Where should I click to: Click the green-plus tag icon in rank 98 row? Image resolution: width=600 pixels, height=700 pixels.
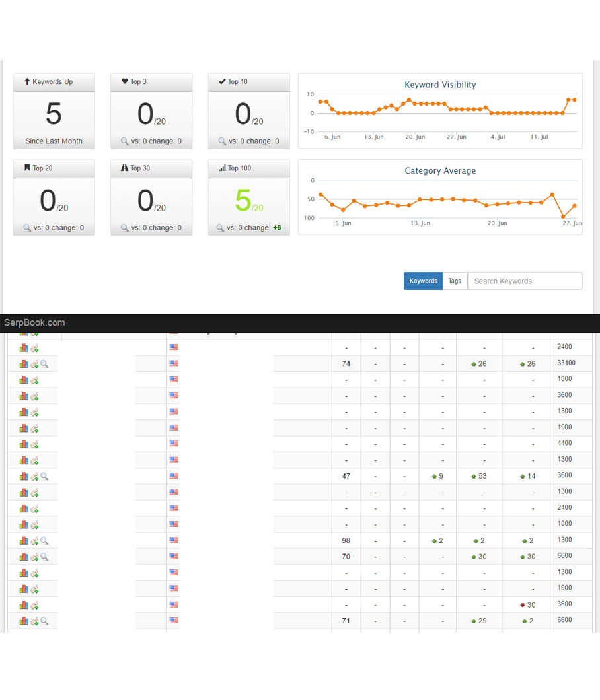(x=34, y=541)
